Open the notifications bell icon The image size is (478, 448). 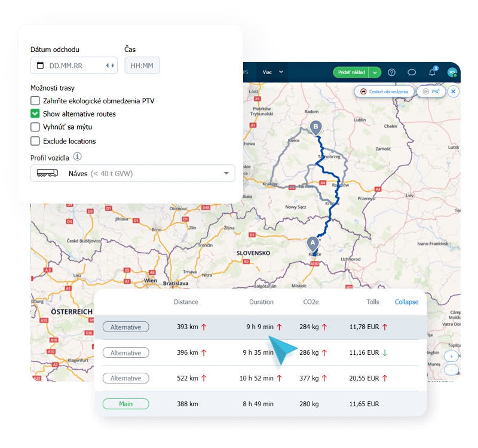[x=432, y=72]
